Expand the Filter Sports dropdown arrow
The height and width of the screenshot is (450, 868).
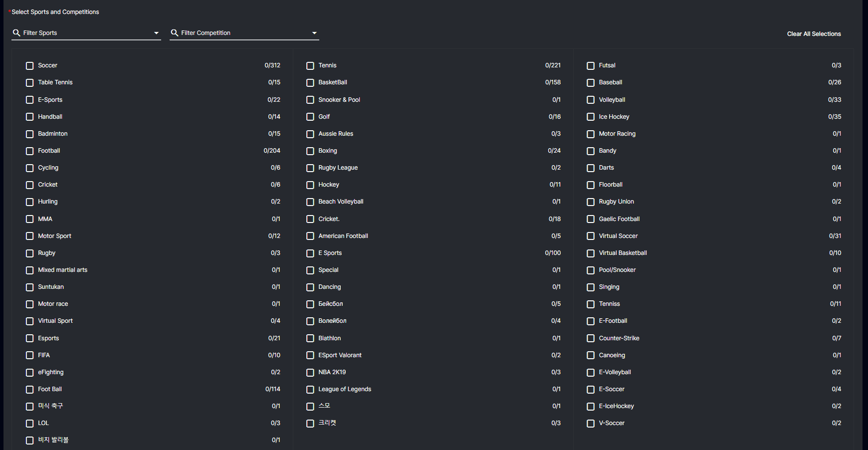tap(156, 33)
